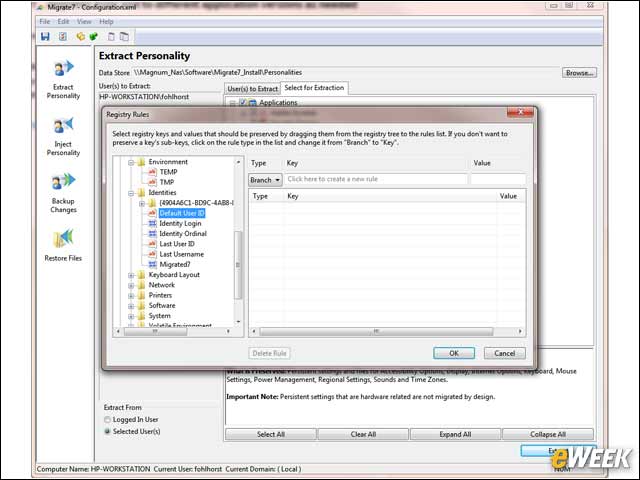640x480 pixels.
Task: Collapse the Environment registry key
Action: pos(131,162)
